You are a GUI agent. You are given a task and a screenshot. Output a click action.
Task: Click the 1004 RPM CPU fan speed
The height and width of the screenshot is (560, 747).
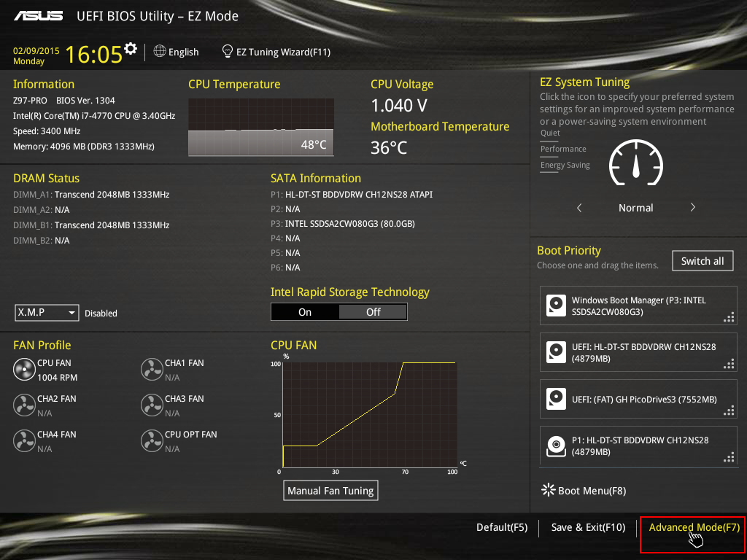point(57,377)
